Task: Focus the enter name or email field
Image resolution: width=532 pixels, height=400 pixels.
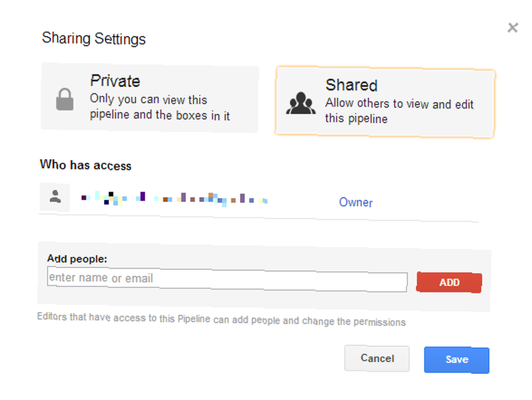Action: [x=227, y=280]
